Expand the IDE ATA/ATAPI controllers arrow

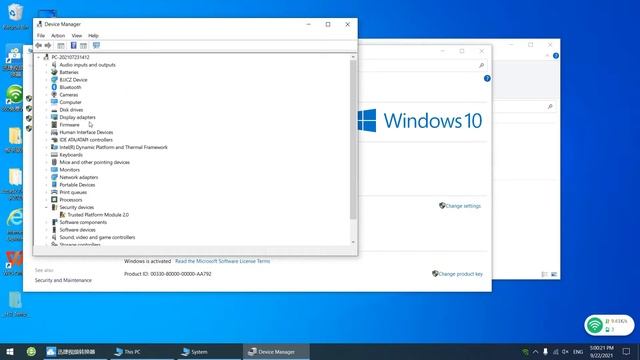[x=46, y=140]
